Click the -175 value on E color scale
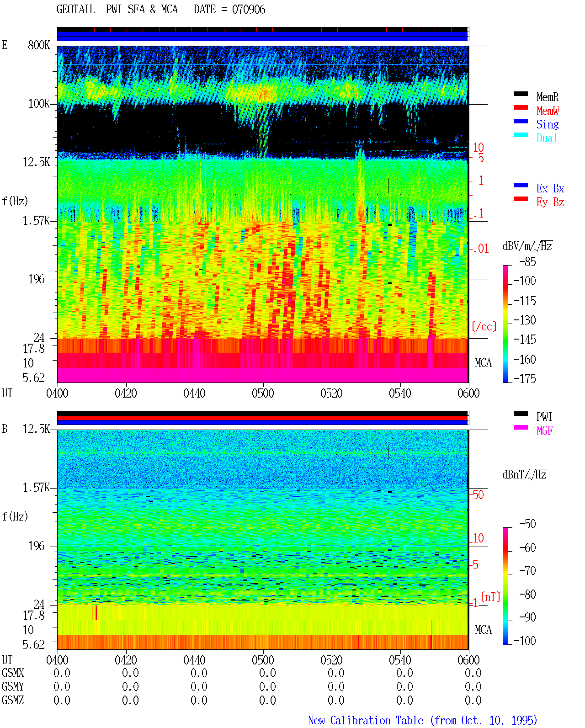This screenshot has height=728, width=585. [525, 378]
